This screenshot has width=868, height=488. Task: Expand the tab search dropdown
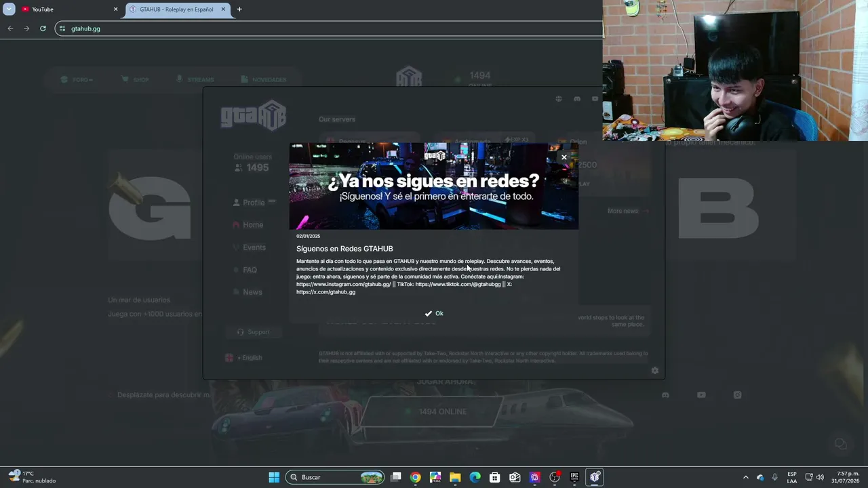pos(9,9)
